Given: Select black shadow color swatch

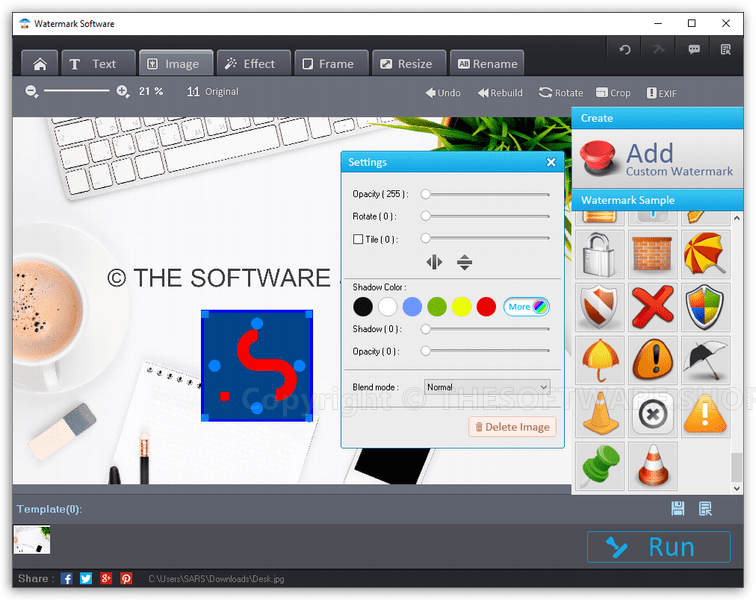Looking at the screenshot, I should pyautogui.click(x=363, y=307).
